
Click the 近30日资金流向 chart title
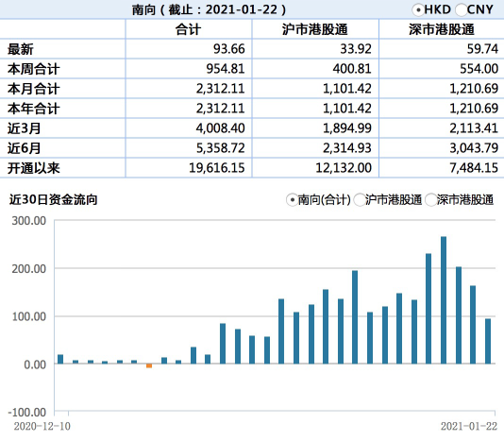pyautogui.click(x=54, y=200)
